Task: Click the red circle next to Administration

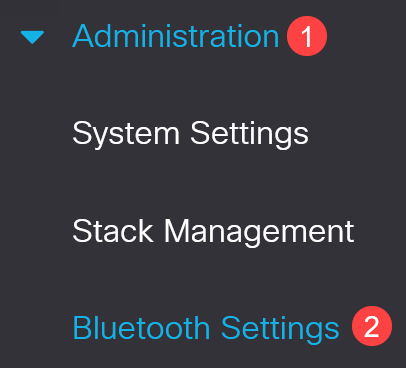Action: click(307, 36)
